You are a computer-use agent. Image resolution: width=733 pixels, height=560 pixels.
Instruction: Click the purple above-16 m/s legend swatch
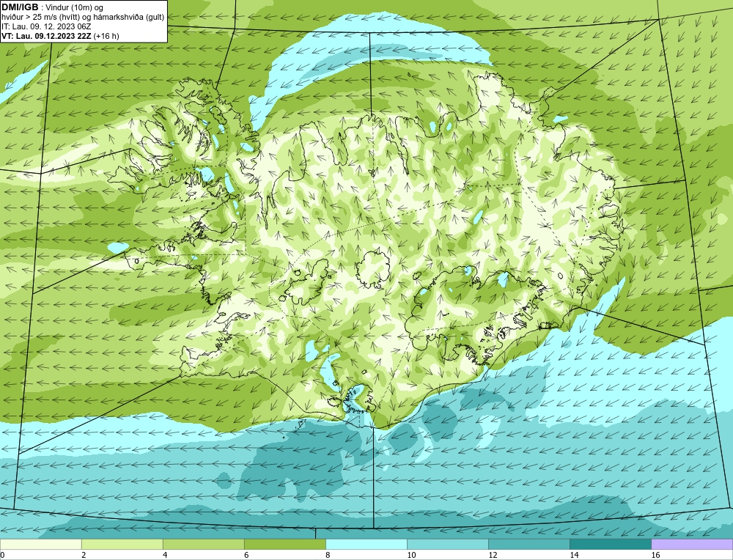[692, 544]
